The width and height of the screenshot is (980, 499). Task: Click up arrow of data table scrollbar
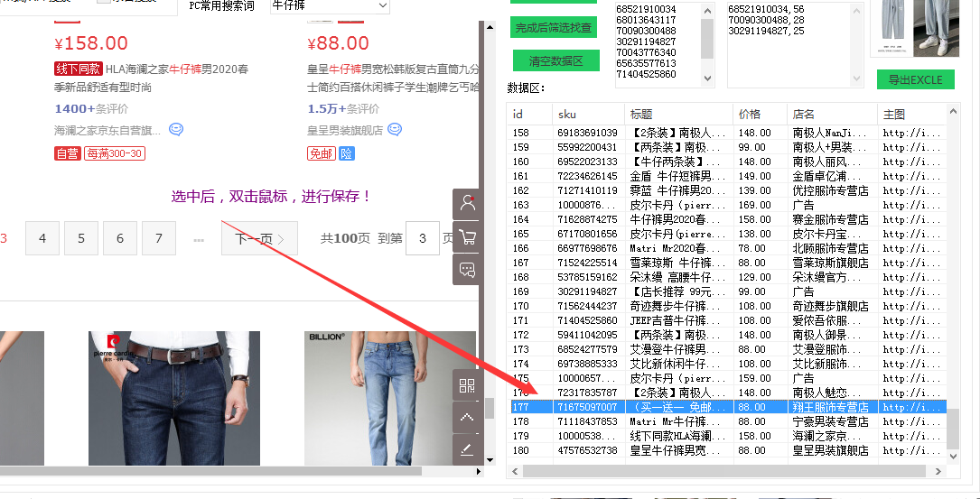953,111
